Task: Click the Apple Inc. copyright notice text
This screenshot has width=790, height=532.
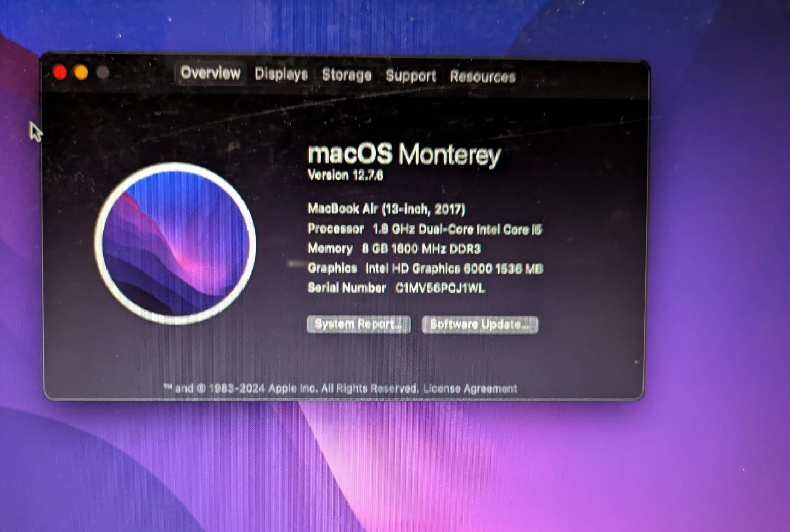Action: click(x=291, y=388)
